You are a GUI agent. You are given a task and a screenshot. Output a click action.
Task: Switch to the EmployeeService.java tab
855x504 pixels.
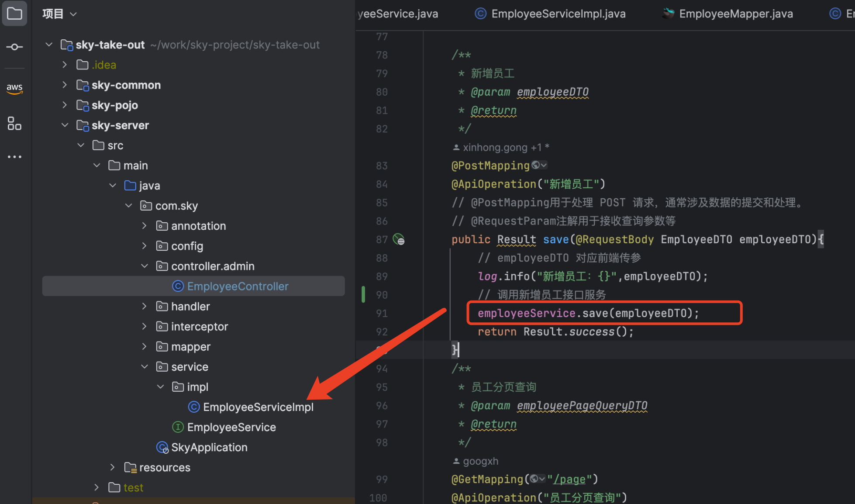pos(397,14)
